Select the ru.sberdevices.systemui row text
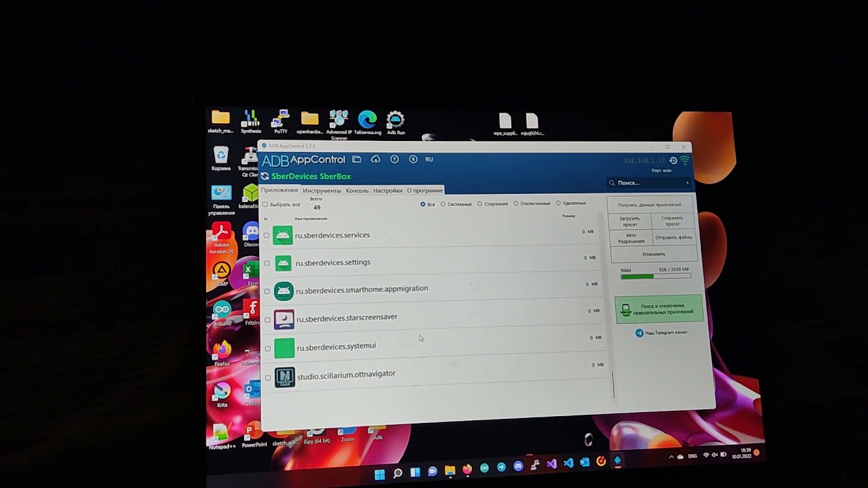The height and width of the screenshot is (488, 868). (336, 346)
